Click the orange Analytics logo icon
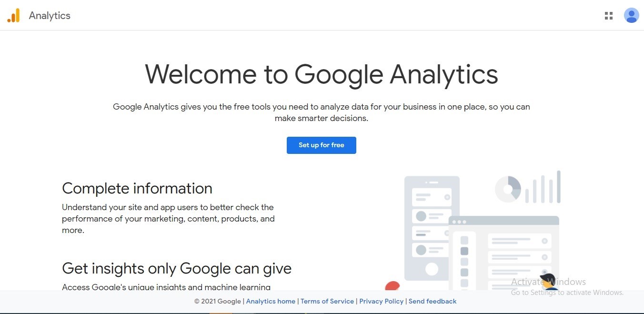 pos(13,16)
